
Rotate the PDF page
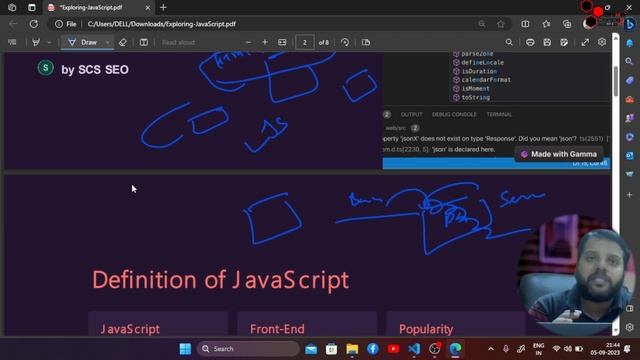(345, 42)
